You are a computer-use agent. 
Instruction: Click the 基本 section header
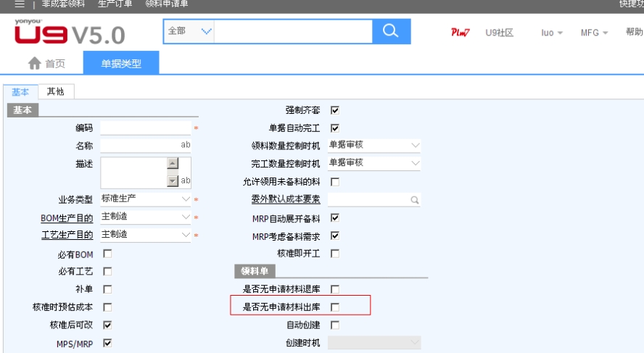click(22, 110)
